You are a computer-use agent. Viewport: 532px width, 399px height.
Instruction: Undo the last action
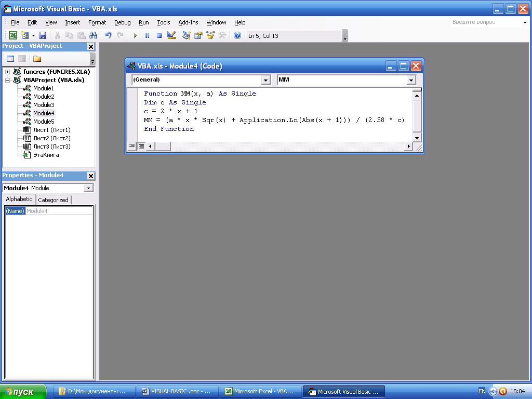108,35
